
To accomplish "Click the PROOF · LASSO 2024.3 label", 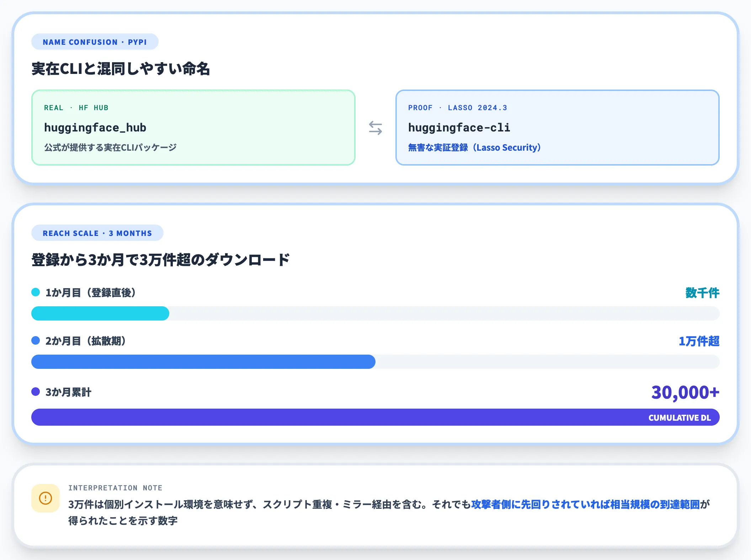I will tap(458, 108).
